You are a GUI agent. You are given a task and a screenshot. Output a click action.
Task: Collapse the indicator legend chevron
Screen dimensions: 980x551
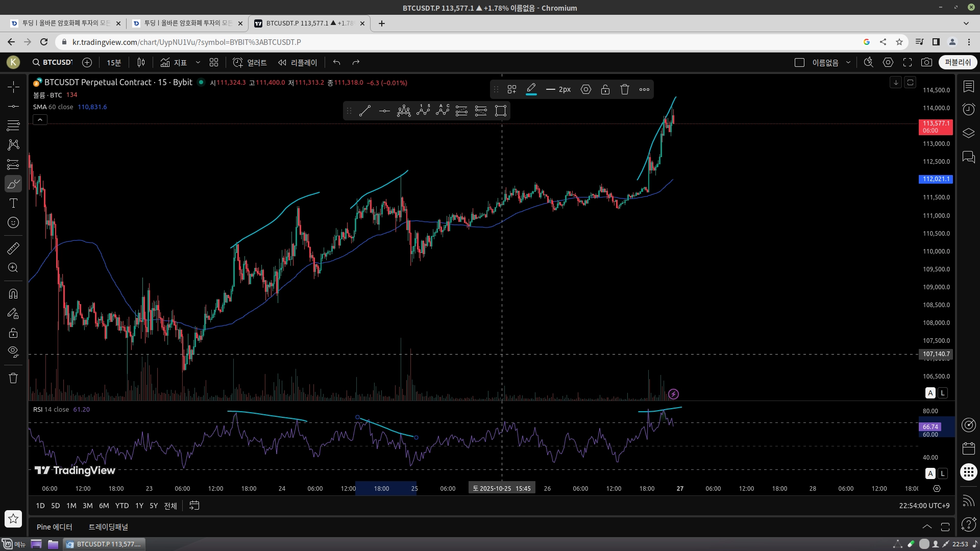(40, 119)
